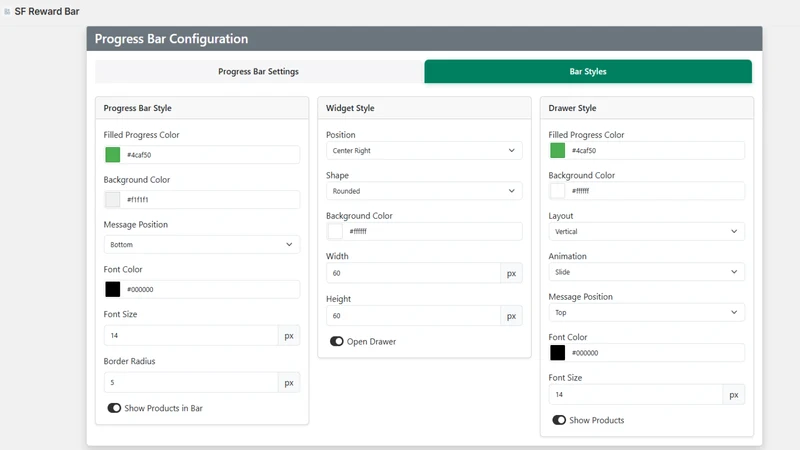The height and width of the screenshot is (450, 800).
Task: Click the Widget Style panel header
Action: [424, 108]
